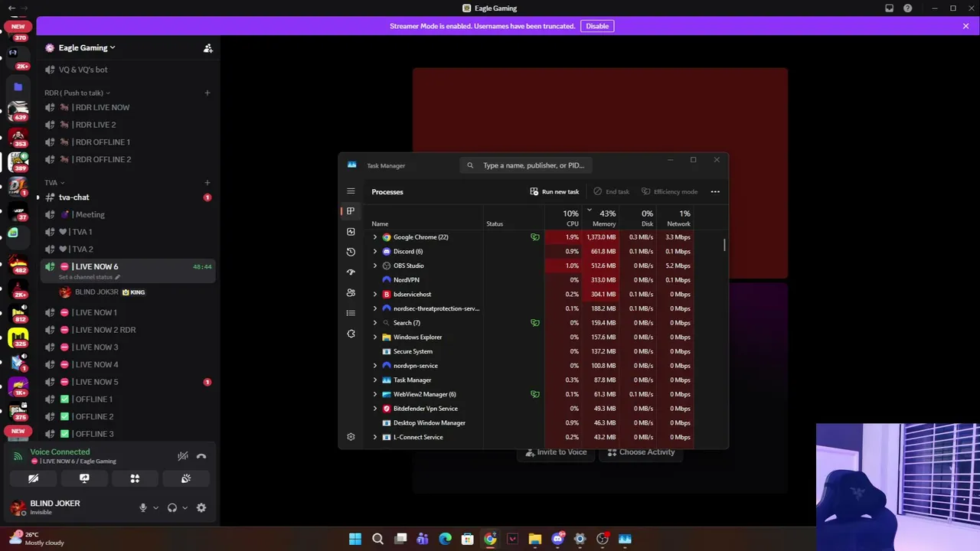The image size is (980, 551).
Task: Disable Streamer Mode in the banner
Action: (597, 26)
